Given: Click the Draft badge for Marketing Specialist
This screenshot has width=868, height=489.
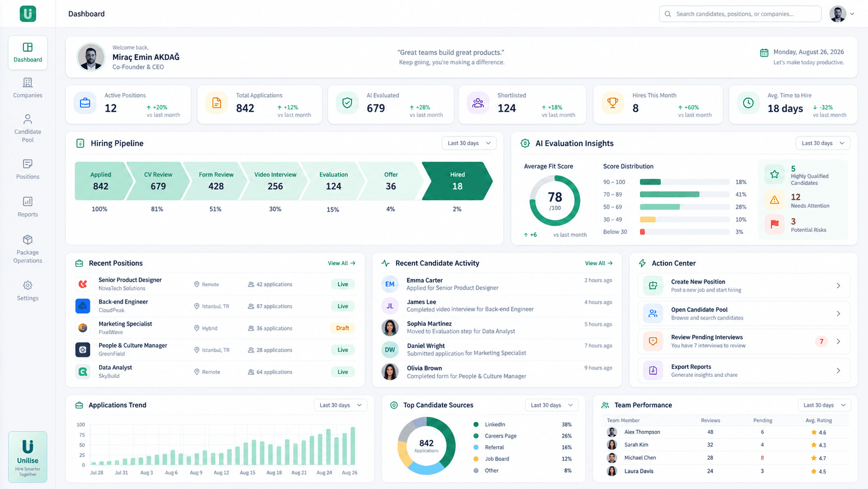Looking at the screenshot, I should 343,328.
